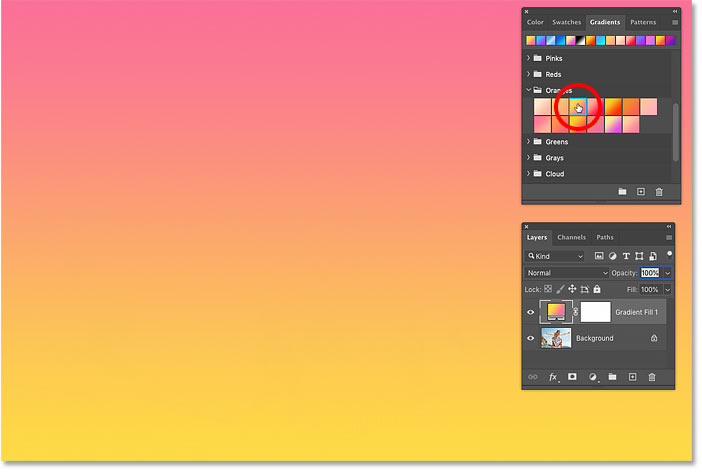Select the Gradient Fill 1 gradient thumbnail
Image resolution: width=702 pixels, height=472 pixels.
click(x=556, y=312)
